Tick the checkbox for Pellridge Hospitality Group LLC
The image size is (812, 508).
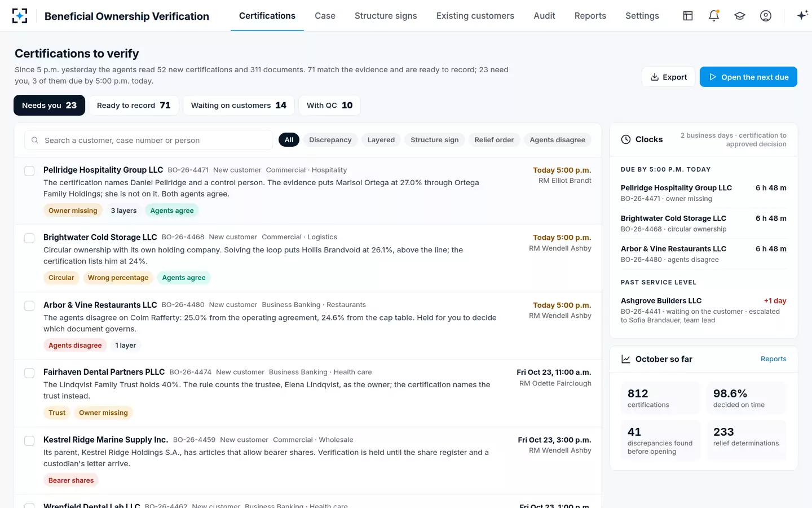tap(29, 171)
